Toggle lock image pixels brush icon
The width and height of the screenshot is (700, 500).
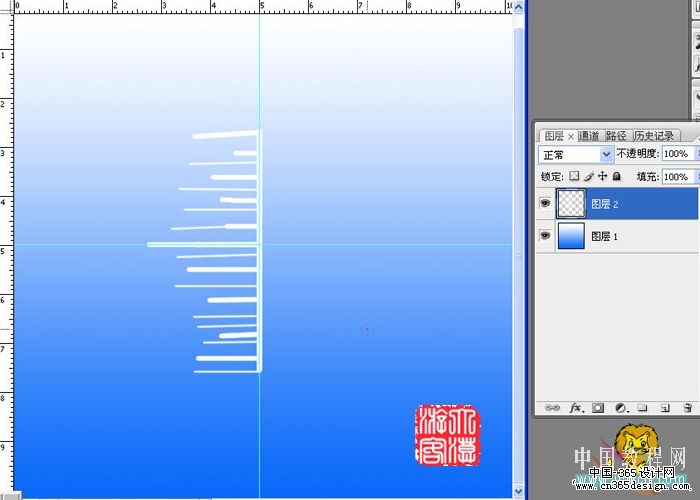589,176
